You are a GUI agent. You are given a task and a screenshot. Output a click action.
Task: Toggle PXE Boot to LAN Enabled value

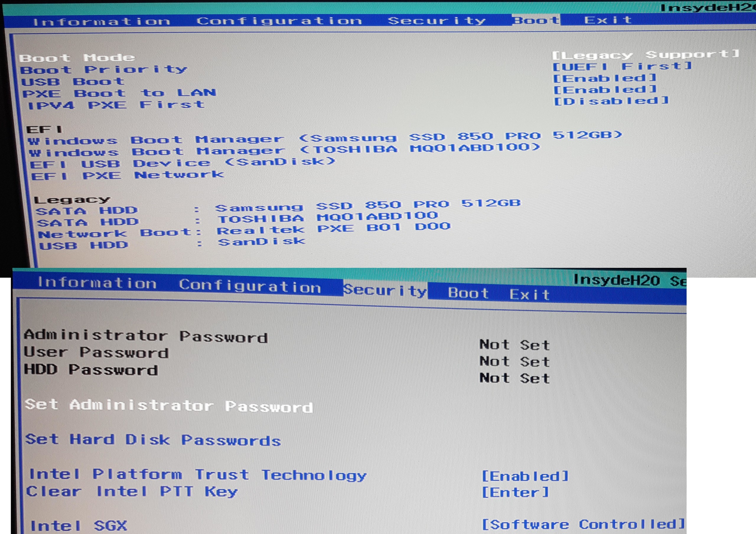coord(605,89)
